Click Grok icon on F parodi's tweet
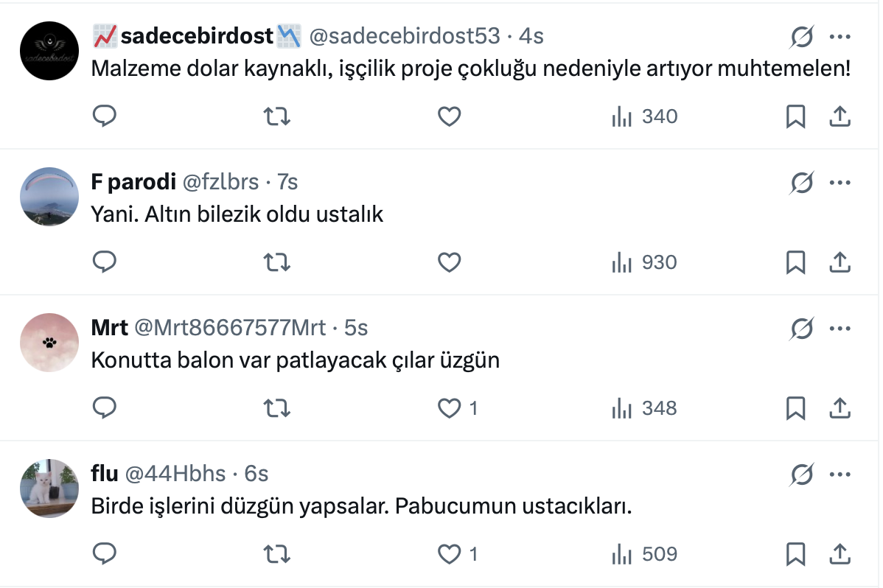The image size is (883, 588). pyautogui.click(x=801, y=182)
